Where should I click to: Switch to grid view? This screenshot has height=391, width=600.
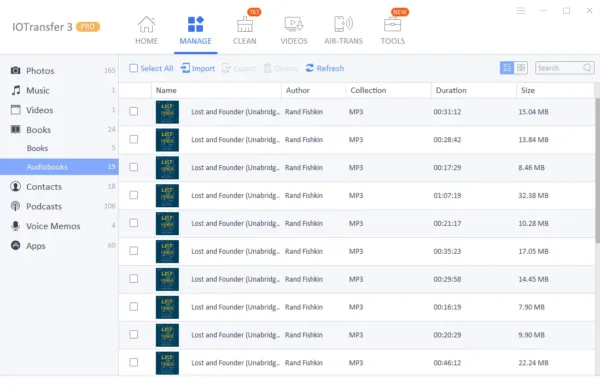[x=521, y=68]
